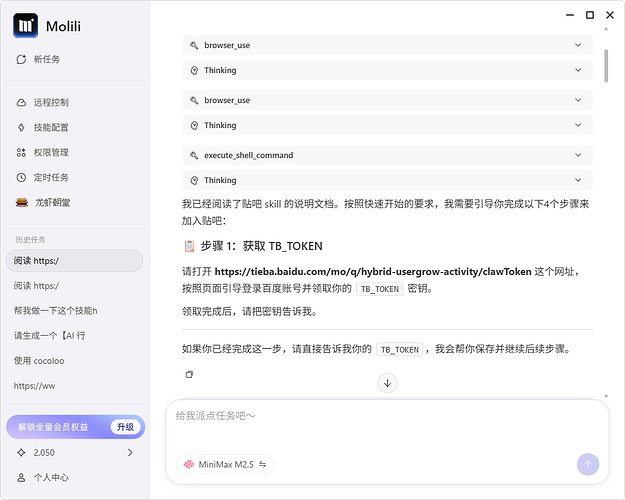Open 技能配置 skill configuration
The image size is (625, 500).
42,128
